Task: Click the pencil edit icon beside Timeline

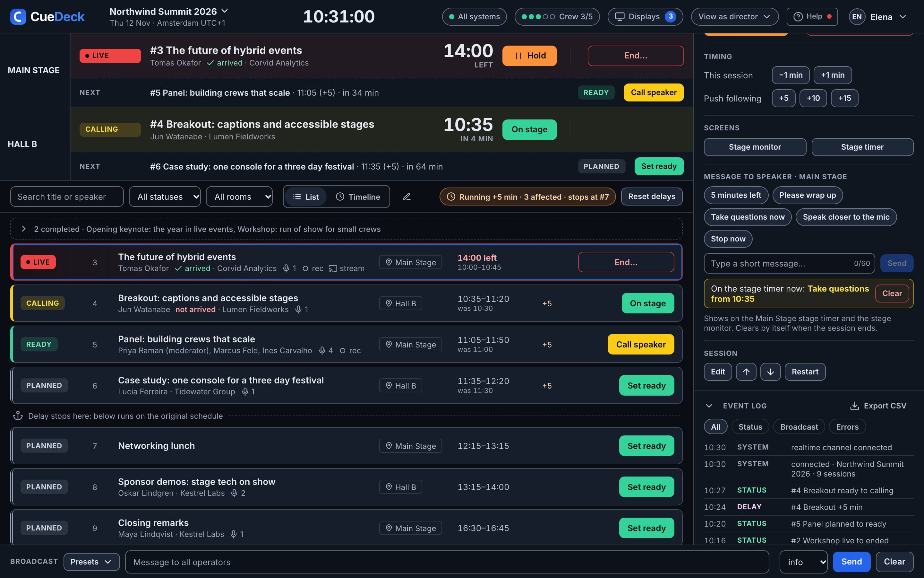Action: tap(406, 197)
